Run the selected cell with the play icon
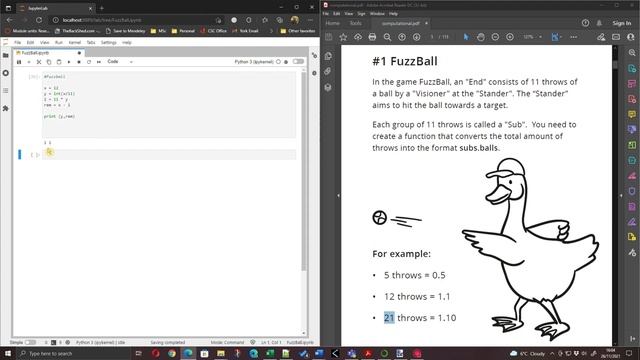640x360 pixels. click(69, 62)
